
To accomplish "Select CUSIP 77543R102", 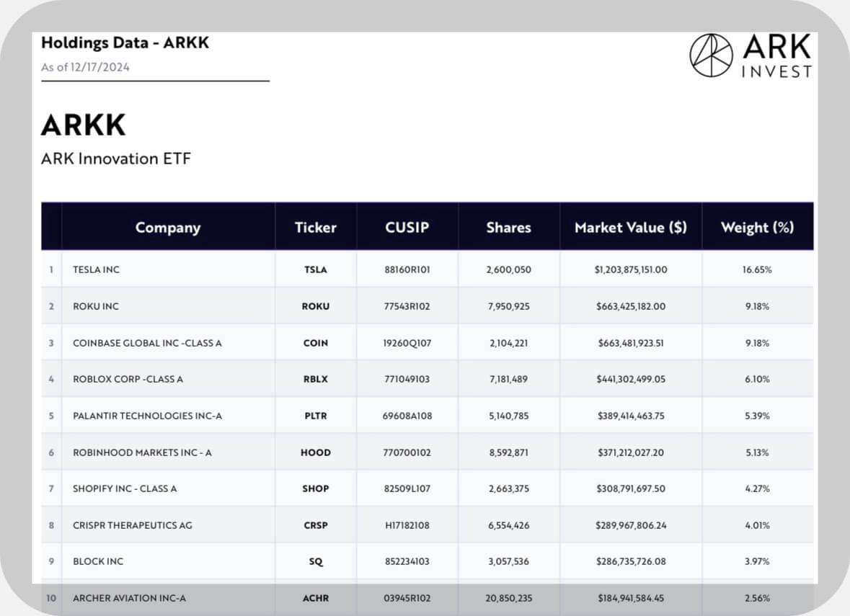I will click(x=407, y=306).
